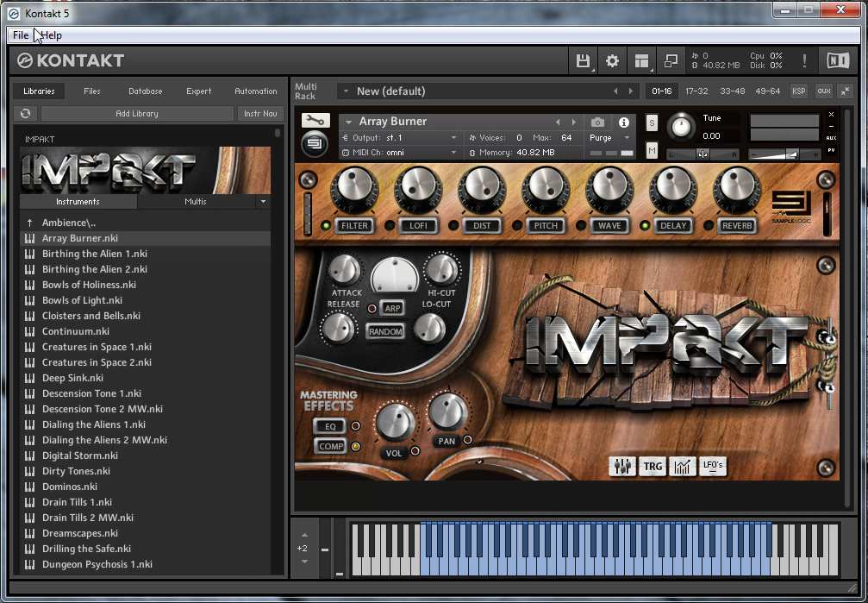This screenshot has width=868, height=603.
Task: Click the RANDOM button
Action: (x=385, y=331)
